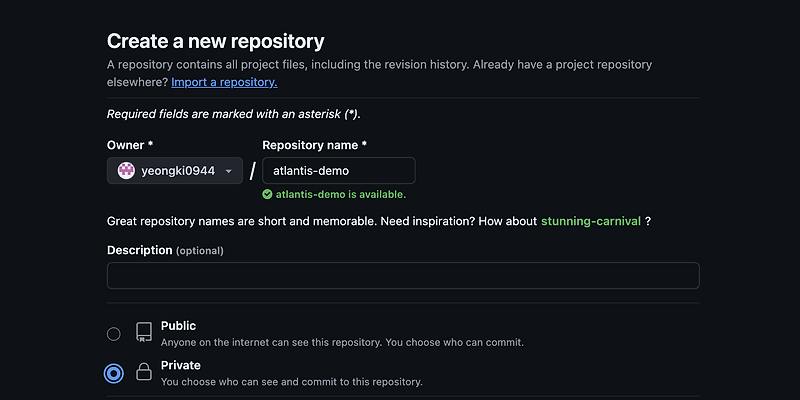Click the Private lock icon
The width and height of the screenshot is (800, 400).
point(144,373)
